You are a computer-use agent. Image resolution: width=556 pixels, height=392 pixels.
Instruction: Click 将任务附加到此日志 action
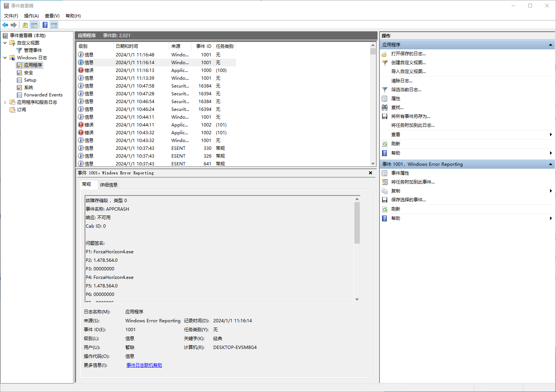(x=413, y=125)
